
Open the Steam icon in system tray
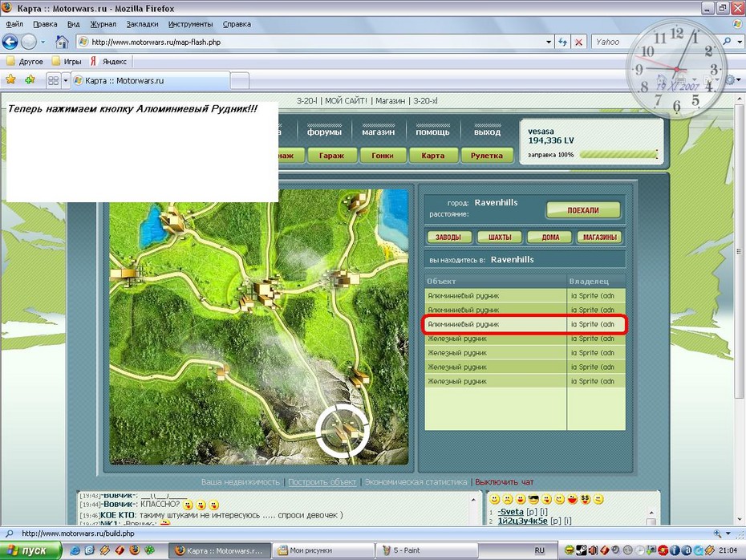point(581,550)
